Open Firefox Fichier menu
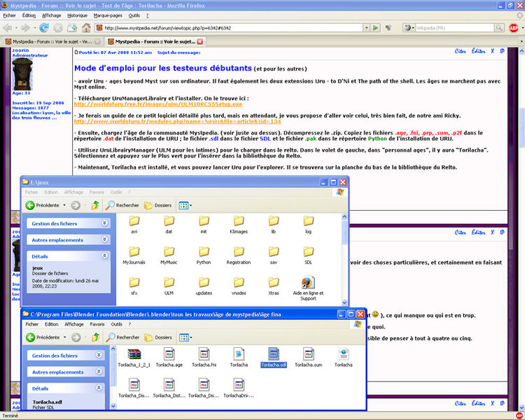This screenshot has height=420, width=525. click(x=9, y=15)
